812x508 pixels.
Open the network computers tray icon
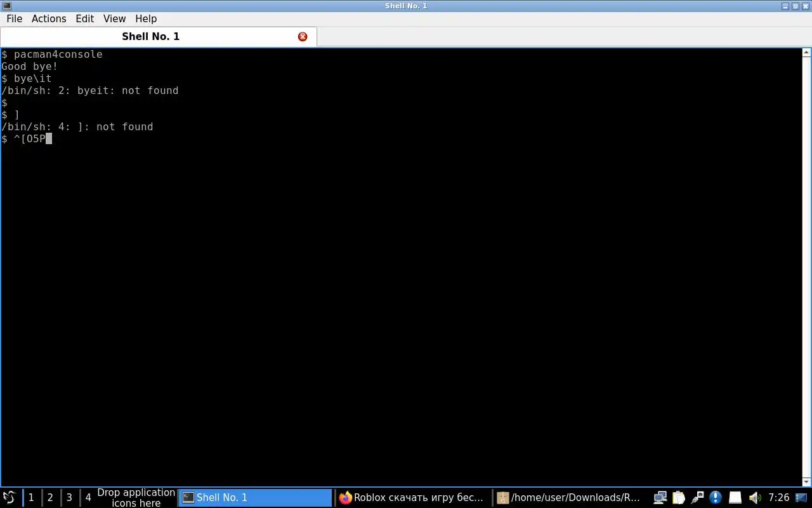660,498
